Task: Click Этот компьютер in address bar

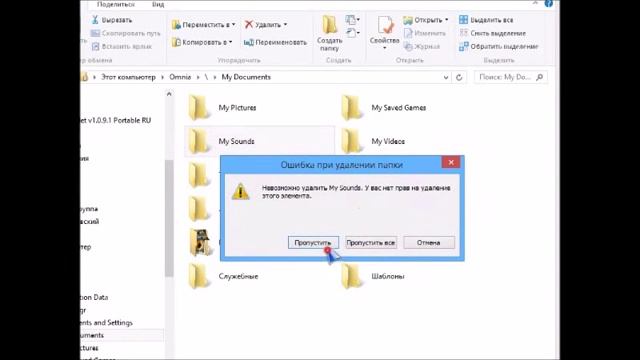Action: pos(128,77)
